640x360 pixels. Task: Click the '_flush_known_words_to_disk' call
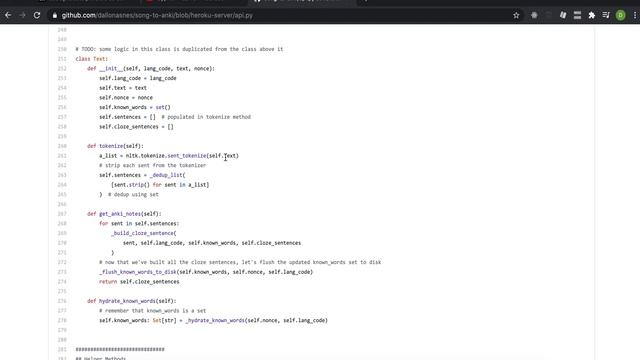click(x=138, y=272)
